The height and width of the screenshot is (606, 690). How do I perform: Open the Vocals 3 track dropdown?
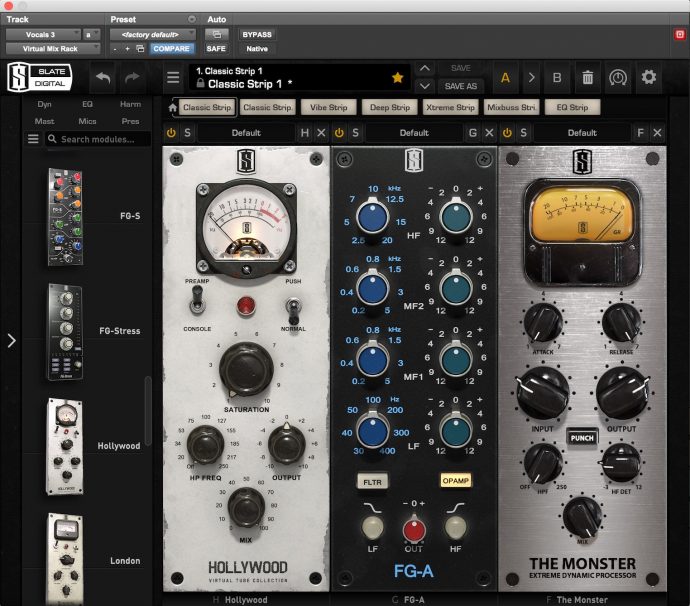pyautogui.click(x=43, y=34)
